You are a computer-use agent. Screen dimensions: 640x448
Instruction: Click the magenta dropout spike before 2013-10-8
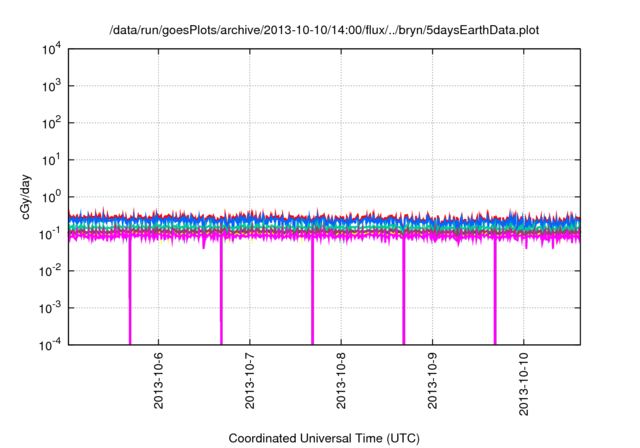[313, 292]
